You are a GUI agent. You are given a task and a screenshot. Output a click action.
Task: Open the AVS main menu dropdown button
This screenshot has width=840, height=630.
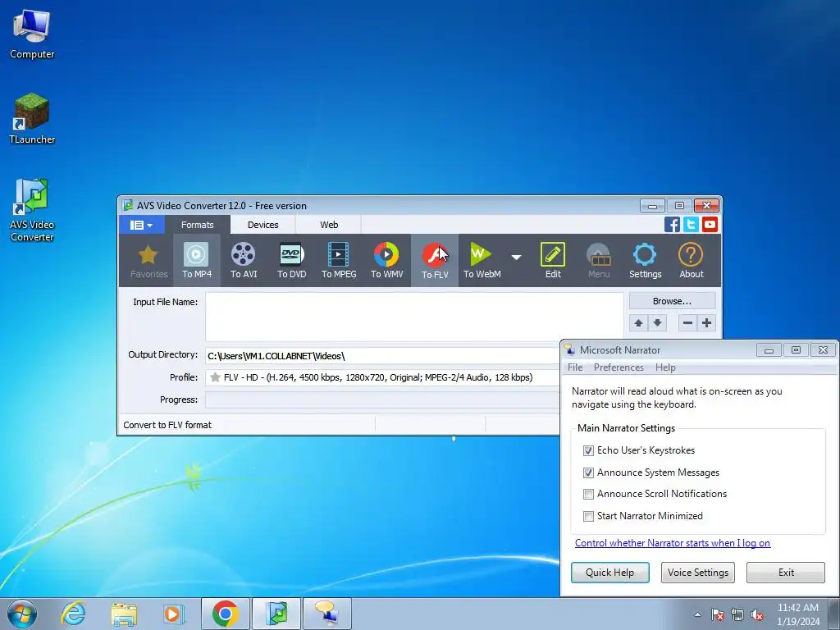click(141, 225)
